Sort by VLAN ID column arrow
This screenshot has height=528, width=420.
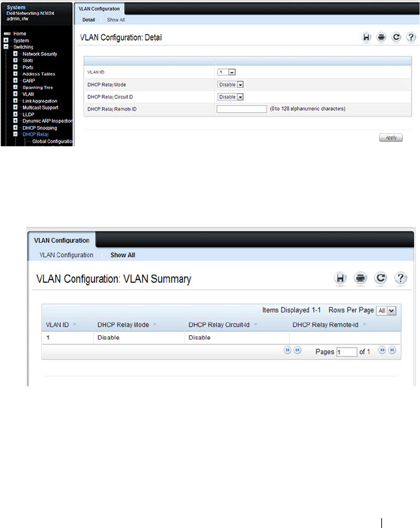tap(75, 325)
